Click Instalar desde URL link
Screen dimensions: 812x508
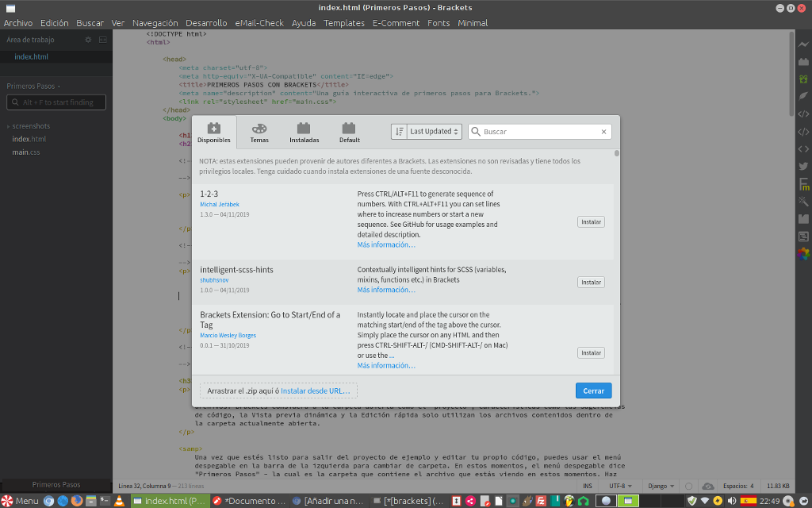(x=315, y=391)
